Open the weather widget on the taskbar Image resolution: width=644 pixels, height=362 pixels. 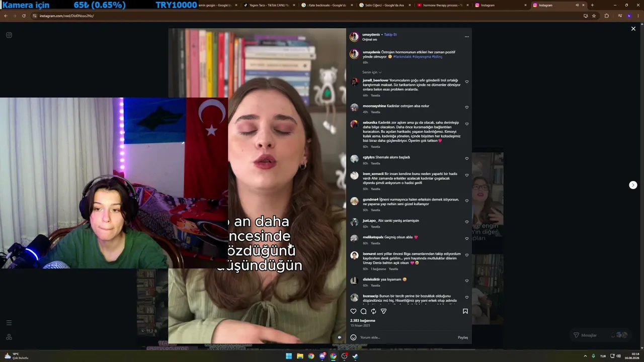point(16,356)
